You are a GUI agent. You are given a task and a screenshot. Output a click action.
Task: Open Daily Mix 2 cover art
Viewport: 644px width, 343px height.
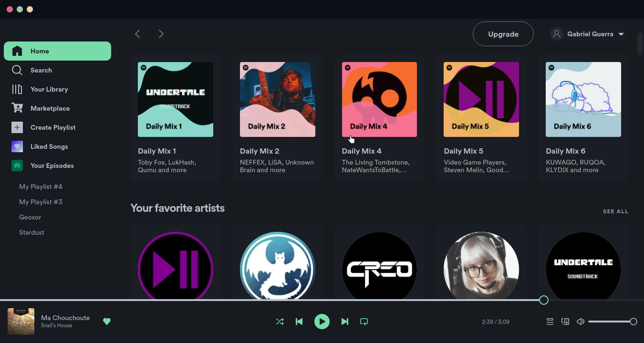pos(278,99)
